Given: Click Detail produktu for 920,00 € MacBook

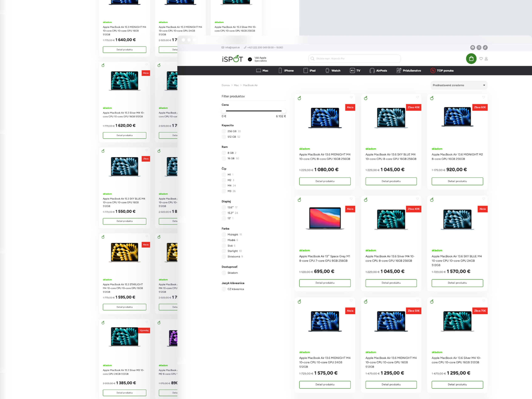Looking at the screenshot, I should (x=457, y=181).
